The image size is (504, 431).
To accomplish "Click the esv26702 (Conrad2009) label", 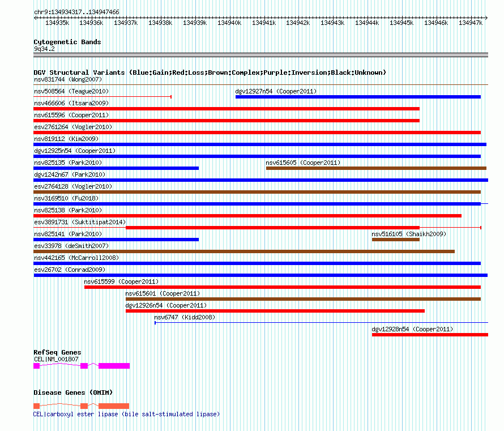I will tap(70, 270).
